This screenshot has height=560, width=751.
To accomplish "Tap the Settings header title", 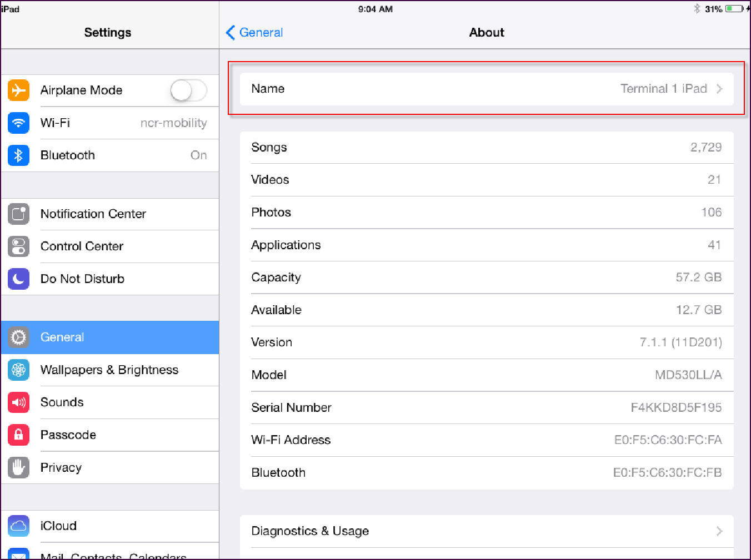I will (108, 33).
